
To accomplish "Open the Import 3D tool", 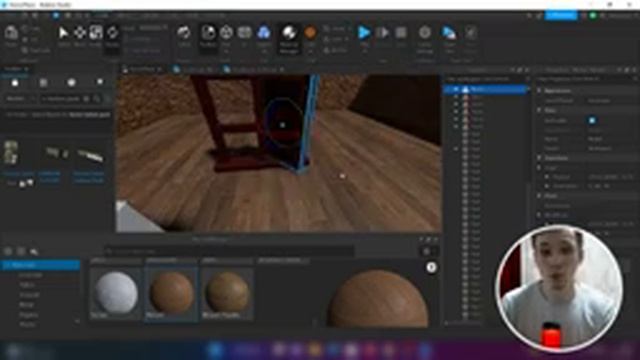I will pyautogui.click(x=264, y=36).
